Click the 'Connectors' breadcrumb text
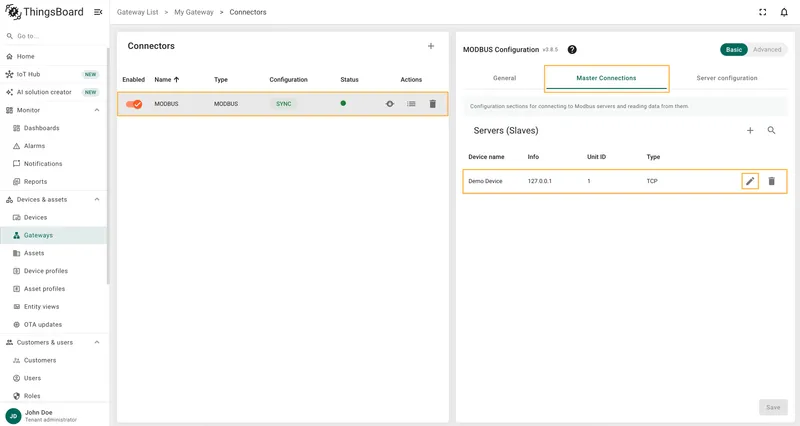 point(248,12)
